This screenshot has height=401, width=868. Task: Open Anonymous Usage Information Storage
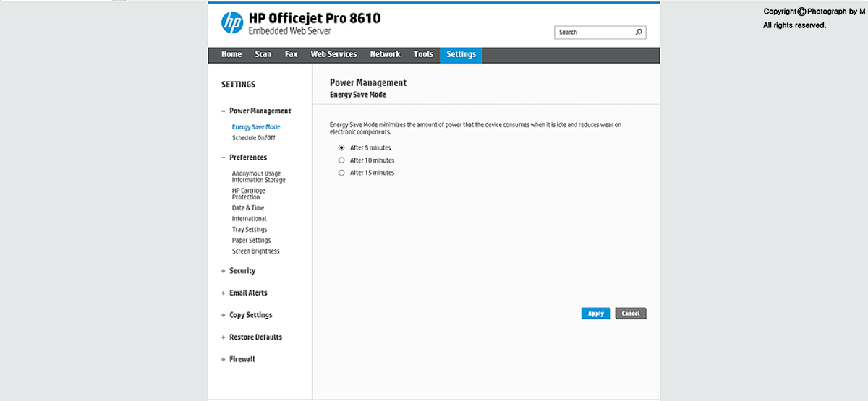point(259,177)
